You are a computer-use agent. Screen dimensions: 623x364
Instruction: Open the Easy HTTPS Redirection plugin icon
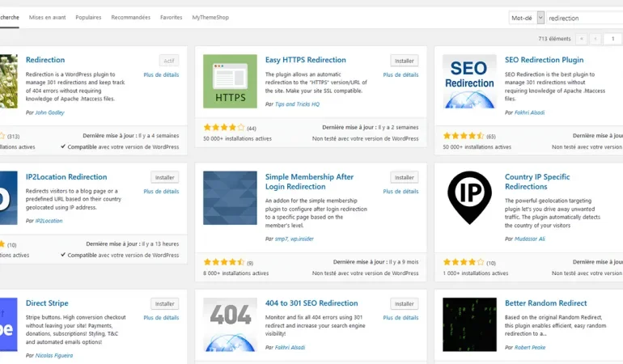tap(230, 82)
